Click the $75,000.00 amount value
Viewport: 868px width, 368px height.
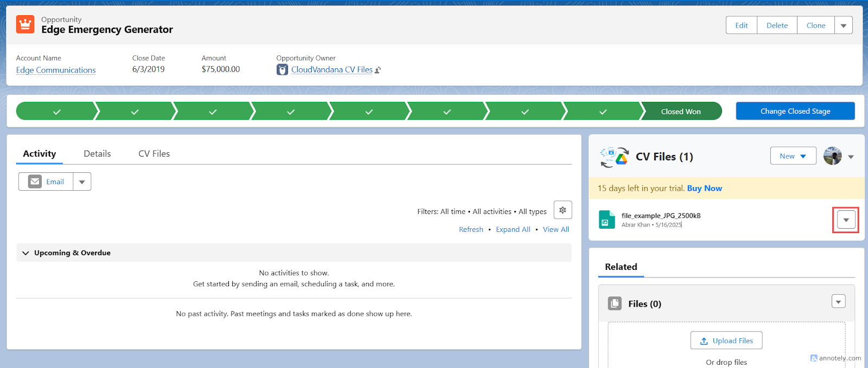tap(221, 69)
